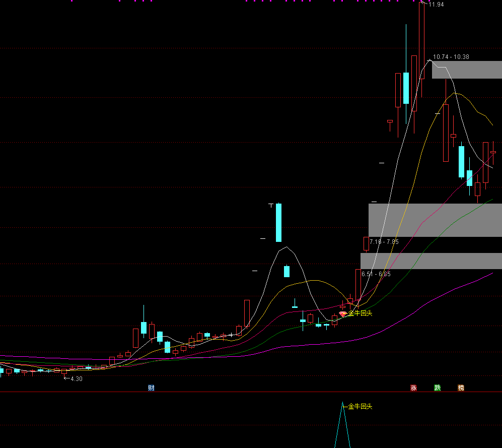Screen dimensions: 502x448
Task: Select the 4.30 low price label
Action: [x=76, y=379]
